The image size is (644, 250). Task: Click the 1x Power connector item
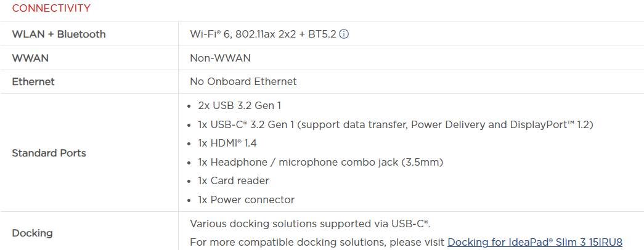point(246,200)
